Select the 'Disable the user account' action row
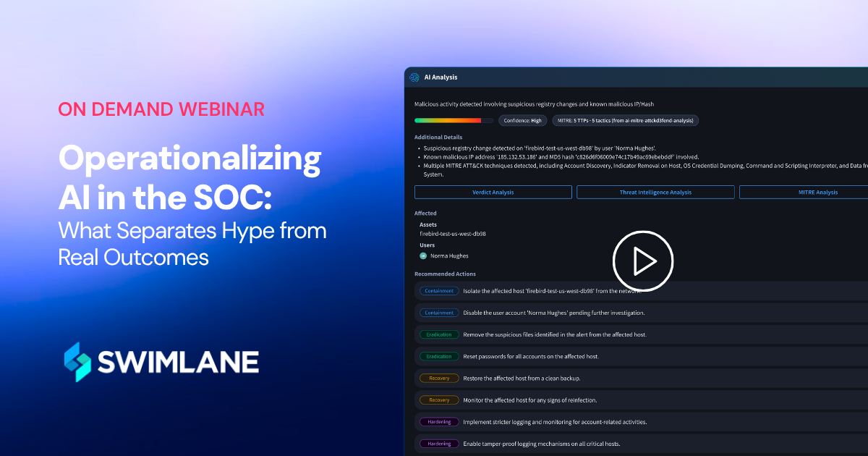The width and height of the screenshot is (868, 456). (x=641, y=313)
